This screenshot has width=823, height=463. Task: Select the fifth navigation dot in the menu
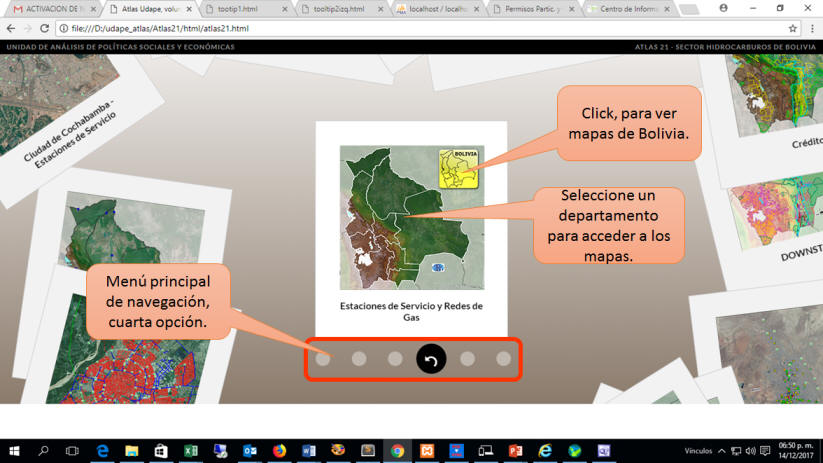(467, 359)
